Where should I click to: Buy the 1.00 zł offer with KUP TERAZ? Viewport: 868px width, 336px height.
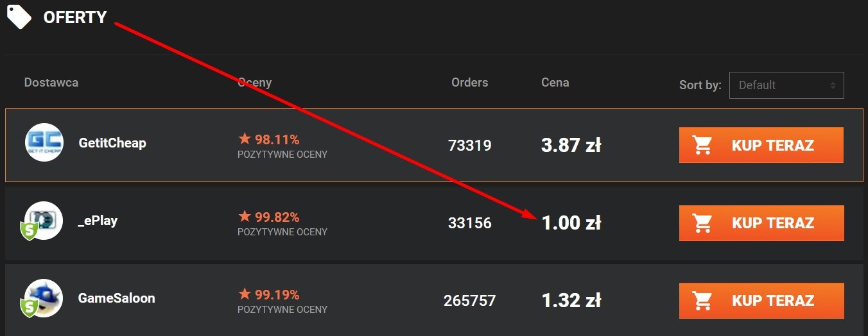click(x=761, y=223)
